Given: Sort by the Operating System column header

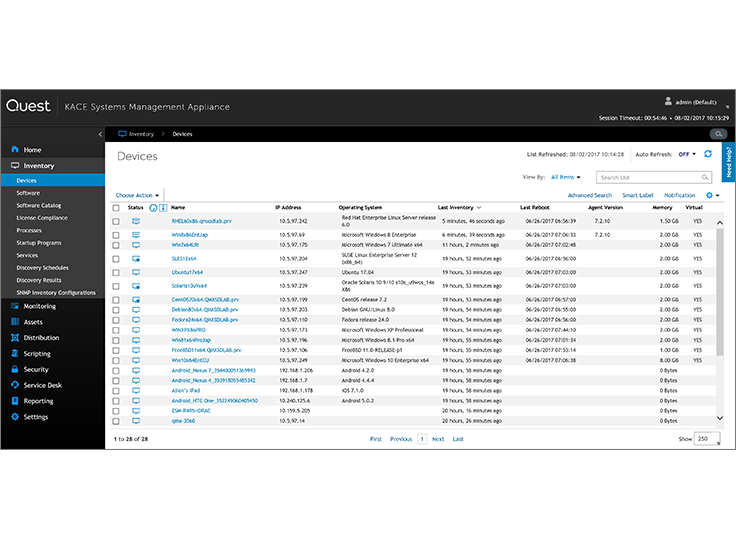Looking at the screenshot, I should (x=360, y=208).
